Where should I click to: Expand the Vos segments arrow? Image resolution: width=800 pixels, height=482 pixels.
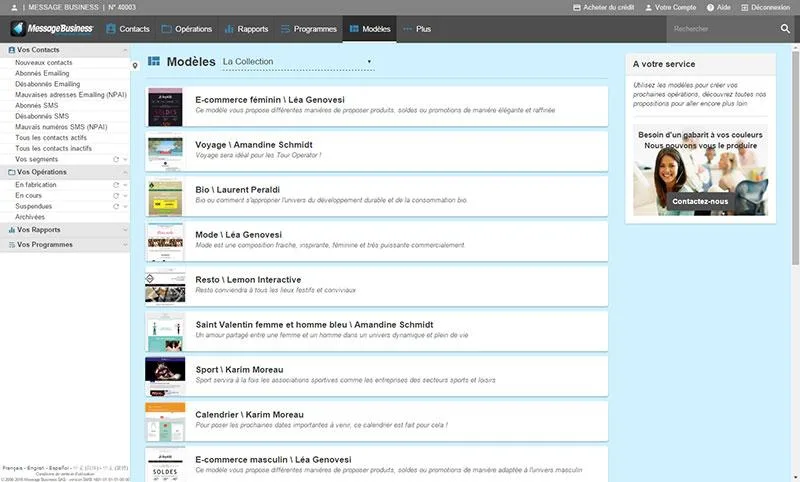126,160
